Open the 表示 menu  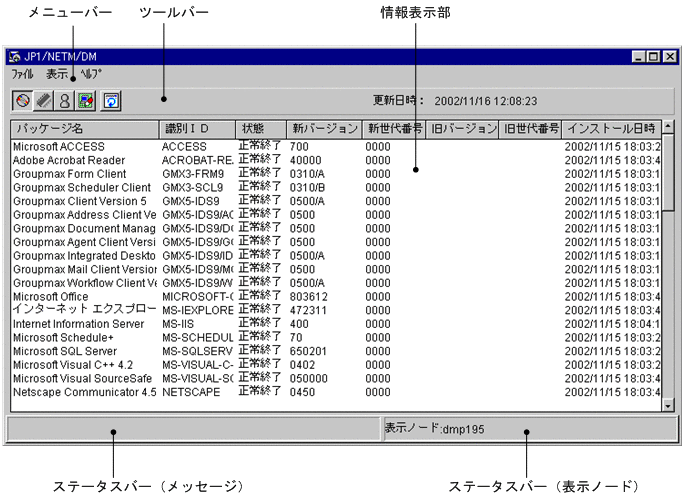[57, 74]
